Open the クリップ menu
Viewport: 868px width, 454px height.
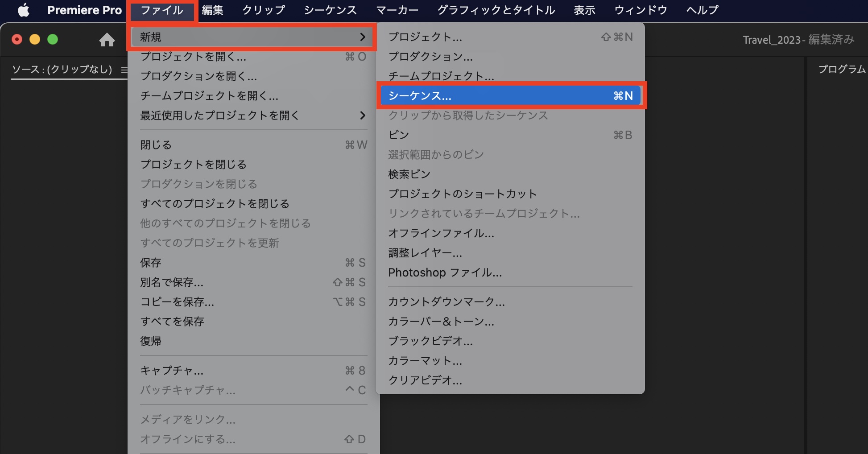click(264, 10)
